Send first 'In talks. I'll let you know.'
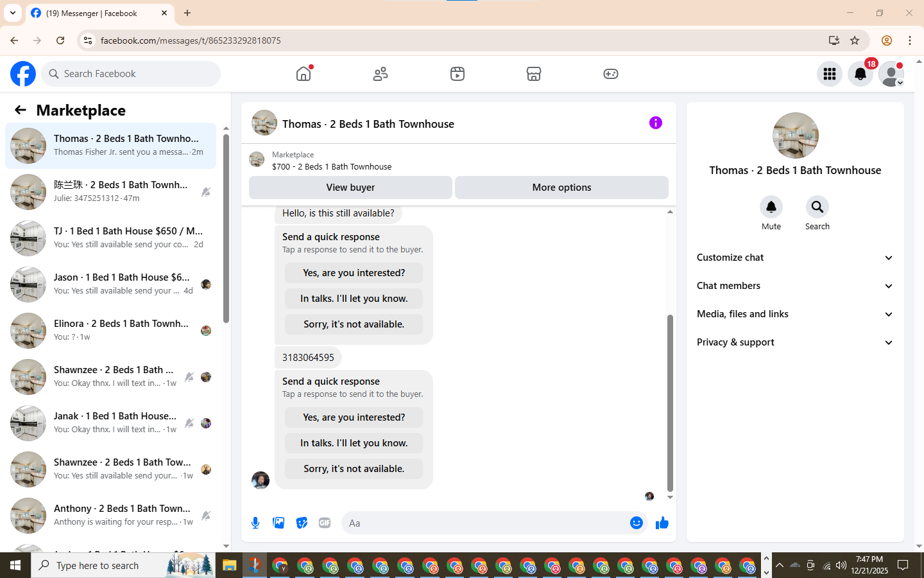This screenshot has width=924, height=578. [354, 299]
